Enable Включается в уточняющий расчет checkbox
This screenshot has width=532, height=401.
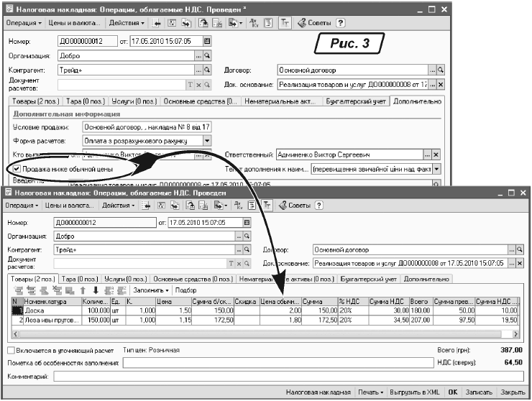pyautogui.click(x=11, y=350)
